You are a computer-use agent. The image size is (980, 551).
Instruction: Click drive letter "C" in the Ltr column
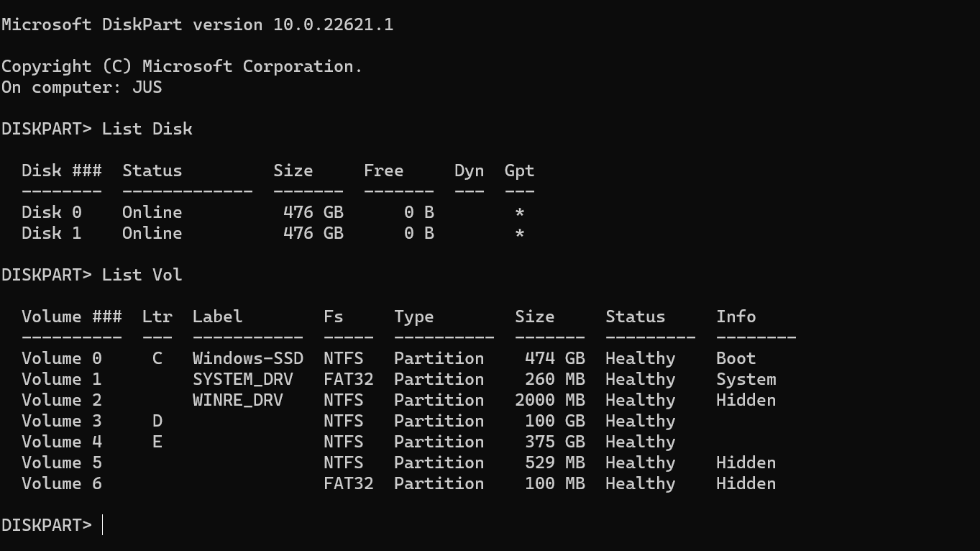(x=157, y=358)
